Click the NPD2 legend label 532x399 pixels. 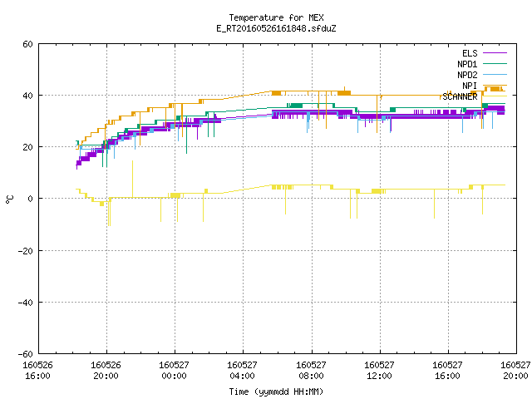coord(467,75)
